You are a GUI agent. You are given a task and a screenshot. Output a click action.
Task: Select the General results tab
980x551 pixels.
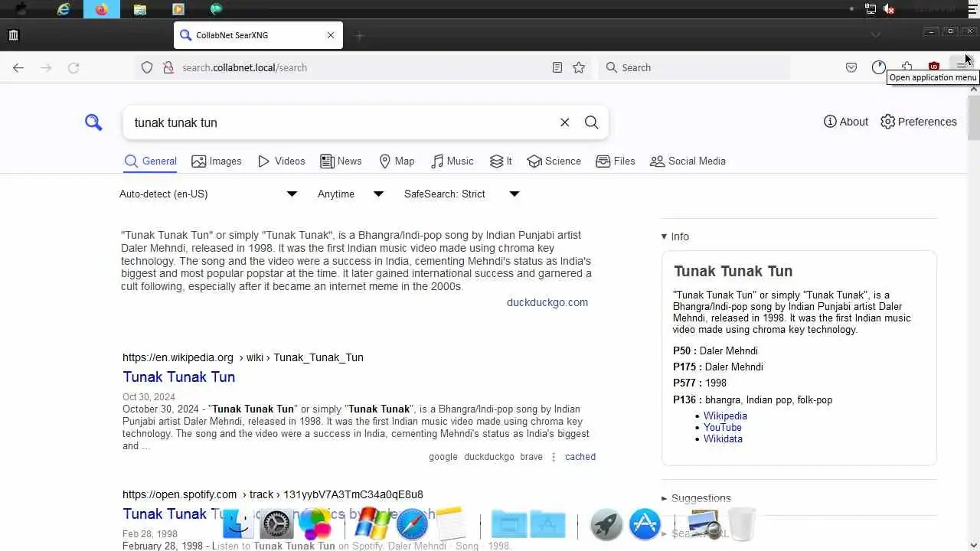coord(151,161)
